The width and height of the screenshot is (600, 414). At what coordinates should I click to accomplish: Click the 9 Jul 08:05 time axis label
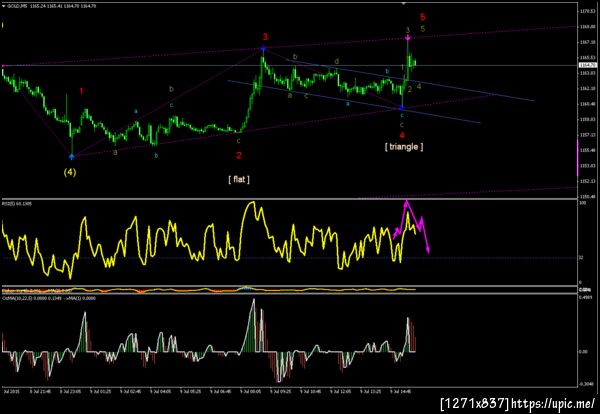tap(250, 392)
